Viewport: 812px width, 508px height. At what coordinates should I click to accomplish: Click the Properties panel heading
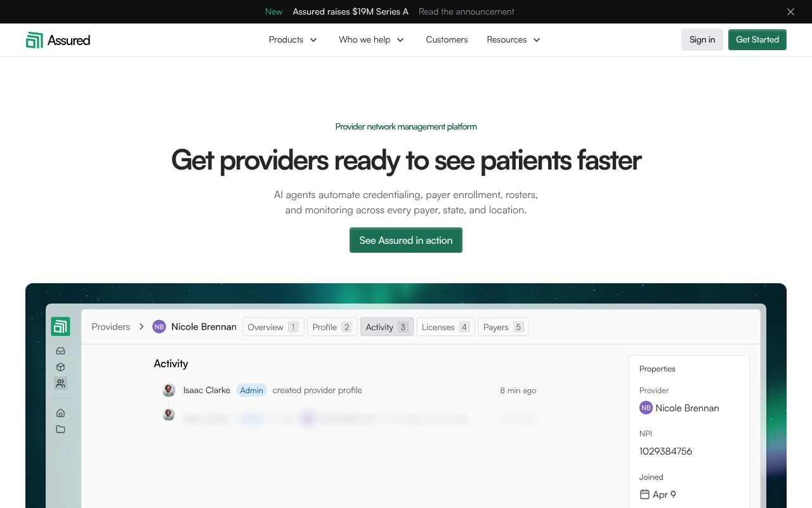[657, 369]
